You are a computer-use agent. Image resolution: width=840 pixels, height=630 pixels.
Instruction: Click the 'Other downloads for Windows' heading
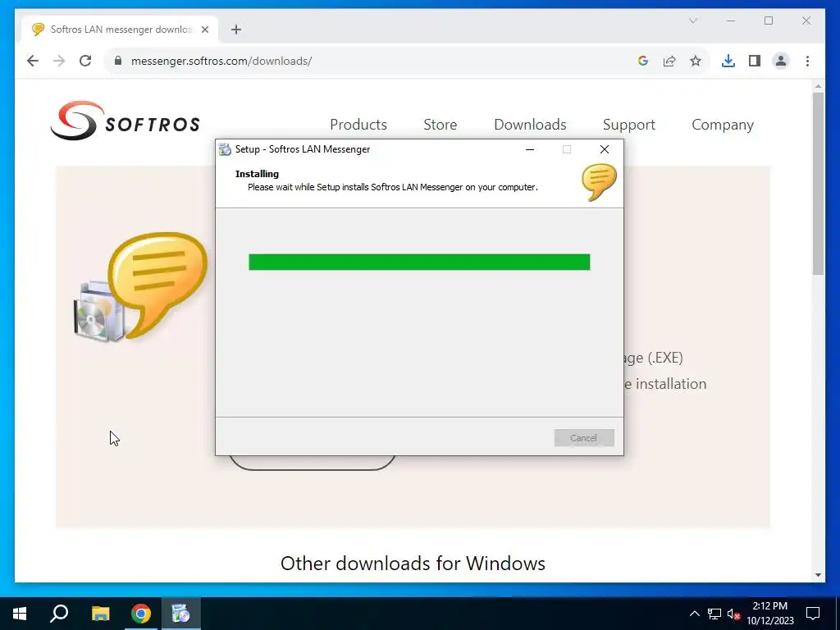[413, 564]
